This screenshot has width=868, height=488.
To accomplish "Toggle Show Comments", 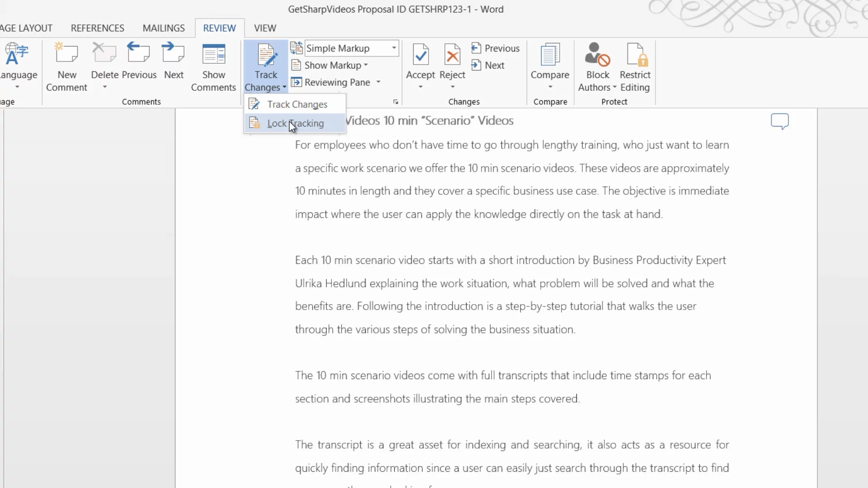I will pyautogui.click(x=213, y=54).
